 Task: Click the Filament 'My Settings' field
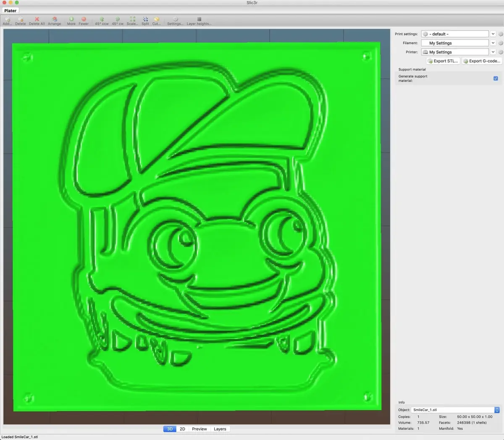click(x=455, y=43)
